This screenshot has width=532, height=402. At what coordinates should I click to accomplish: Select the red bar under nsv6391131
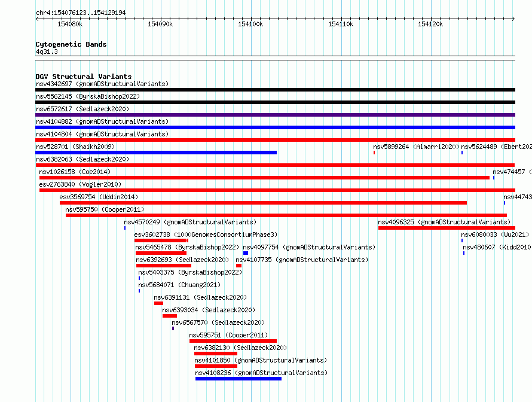[x=158, y=303]
